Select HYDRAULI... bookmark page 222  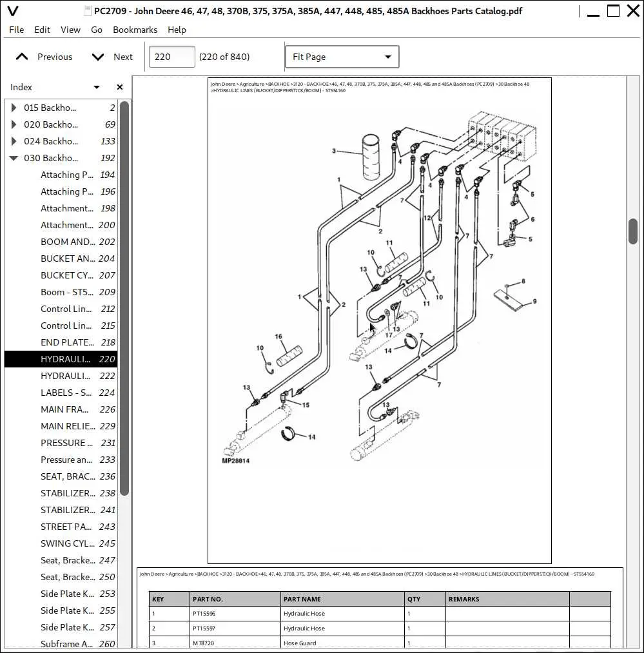[61, 376]
